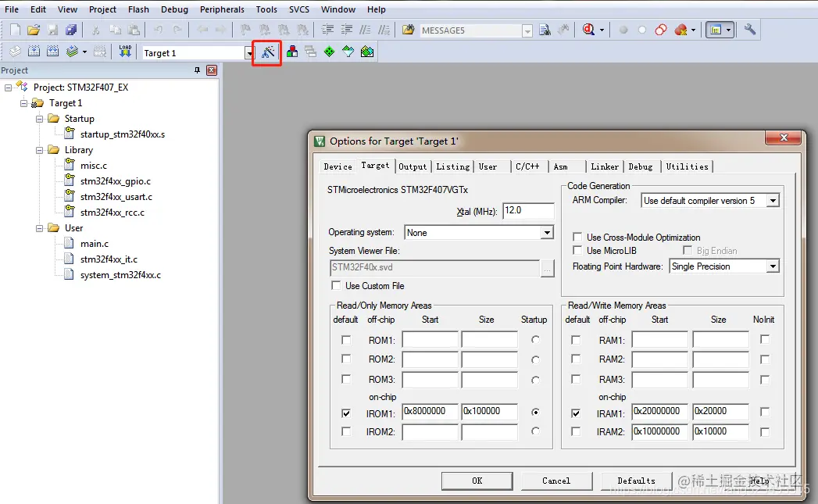
Task: Collapse the Startup folder in Project tree
Action: (x=39, y=119)
